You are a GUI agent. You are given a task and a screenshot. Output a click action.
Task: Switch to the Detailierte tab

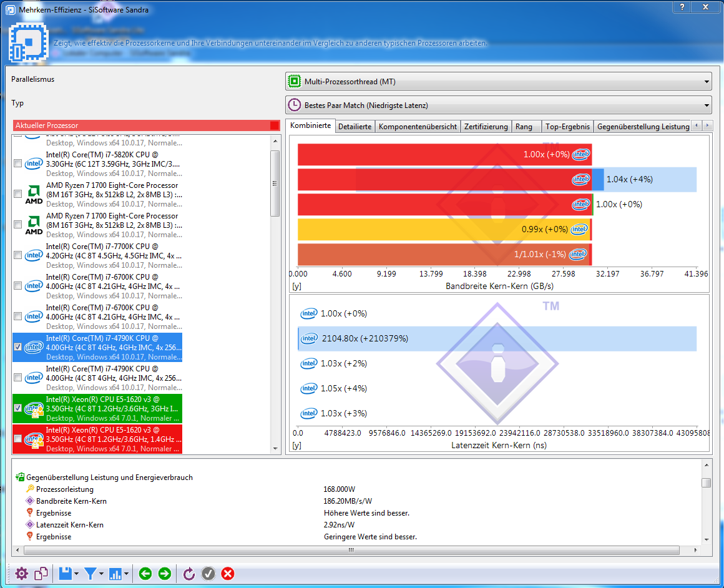point(355,127)
